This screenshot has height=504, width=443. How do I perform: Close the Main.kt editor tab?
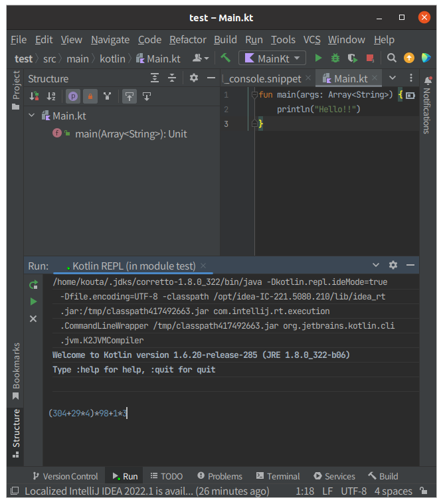(375, 78)
